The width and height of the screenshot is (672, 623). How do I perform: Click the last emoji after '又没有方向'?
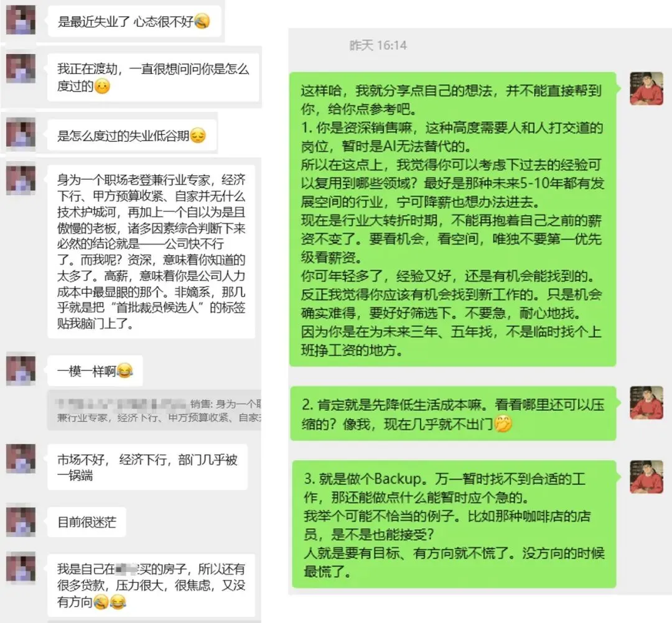[x=118, y=602]
